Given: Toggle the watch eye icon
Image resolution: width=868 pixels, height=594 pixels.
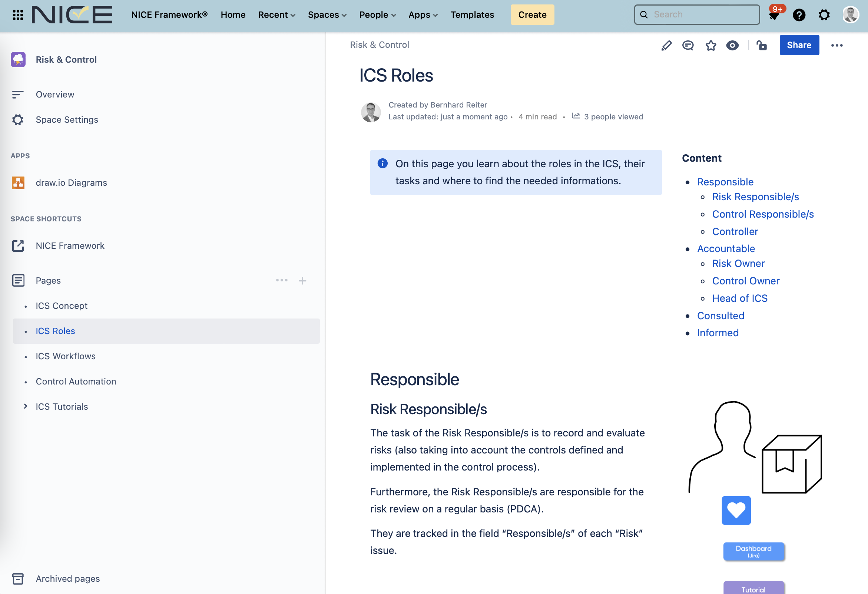Looking at the screenshot, I should (x=732, y=45).
